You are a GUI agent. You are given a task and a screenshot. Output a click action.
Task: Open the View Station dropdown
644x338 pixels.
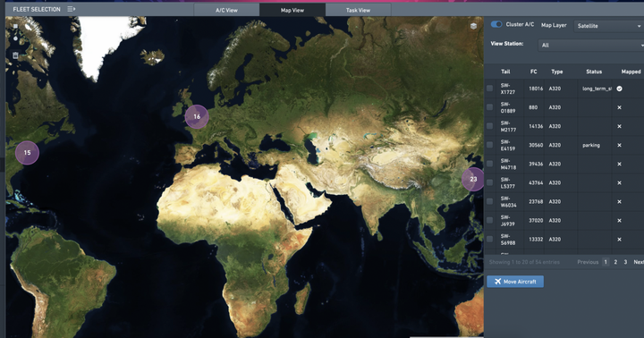(x=590, y=46)
